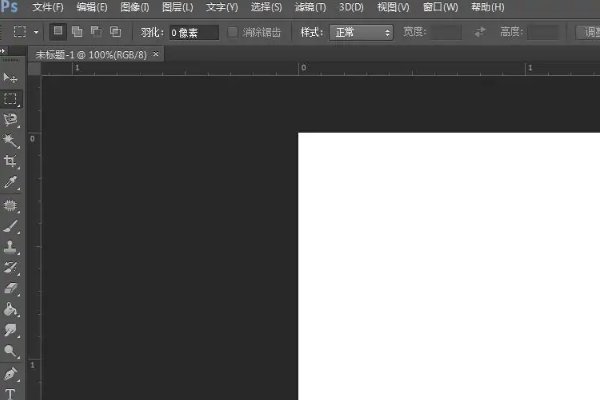
Task: Select the Magic Wand tool
Action: click(11, 141)
